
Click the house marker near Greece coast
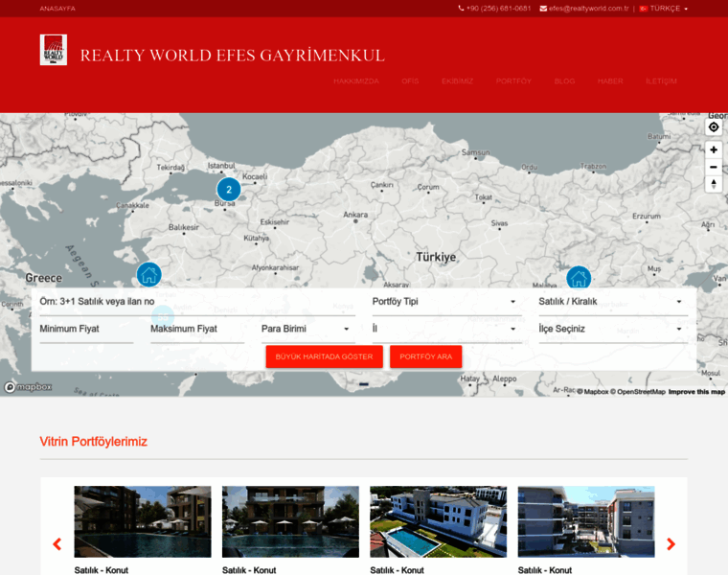(149, 274)
